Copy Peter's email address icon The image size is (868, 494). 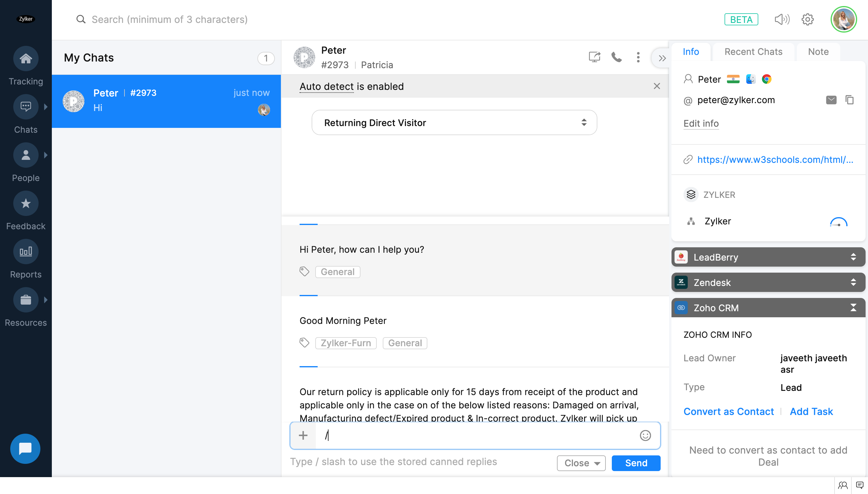coord(849,100)
